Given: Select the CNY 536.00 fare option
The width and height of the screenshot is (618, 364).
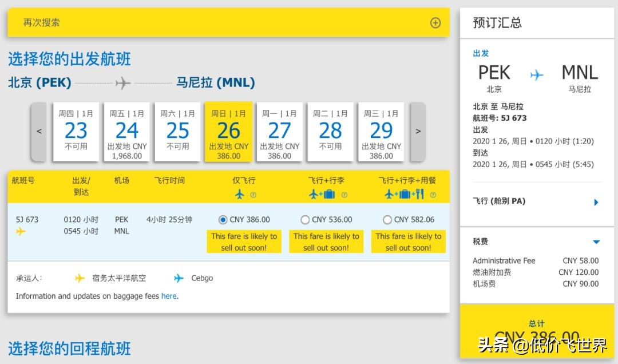Looking at the screenshot, I should click(x=305, y=219).
